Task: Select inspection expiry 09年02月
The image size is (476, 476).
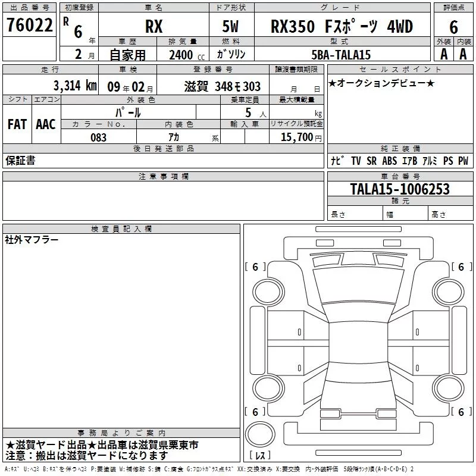Action: pos(130,87)
